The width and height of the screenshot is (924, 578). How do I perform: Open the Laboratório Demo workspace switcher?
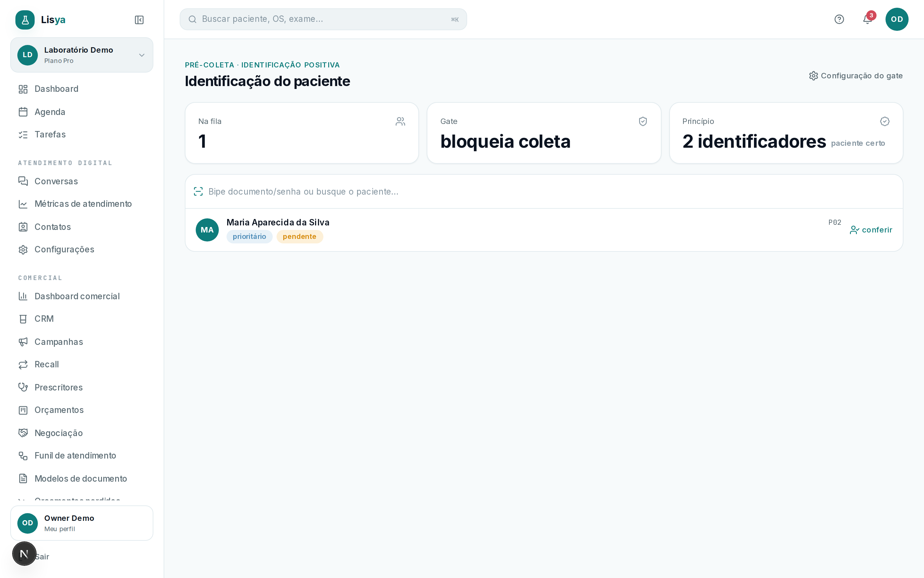[82, 55]
